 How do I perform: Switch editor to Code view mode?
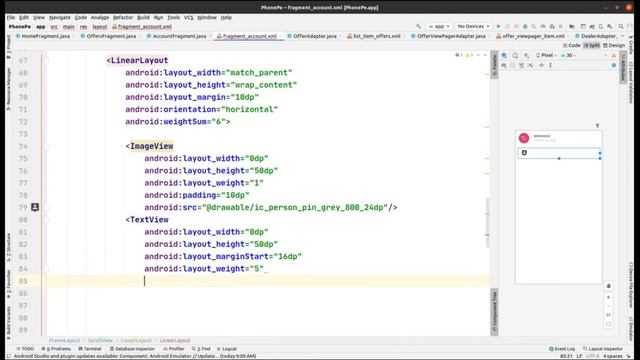coord(571,45)
